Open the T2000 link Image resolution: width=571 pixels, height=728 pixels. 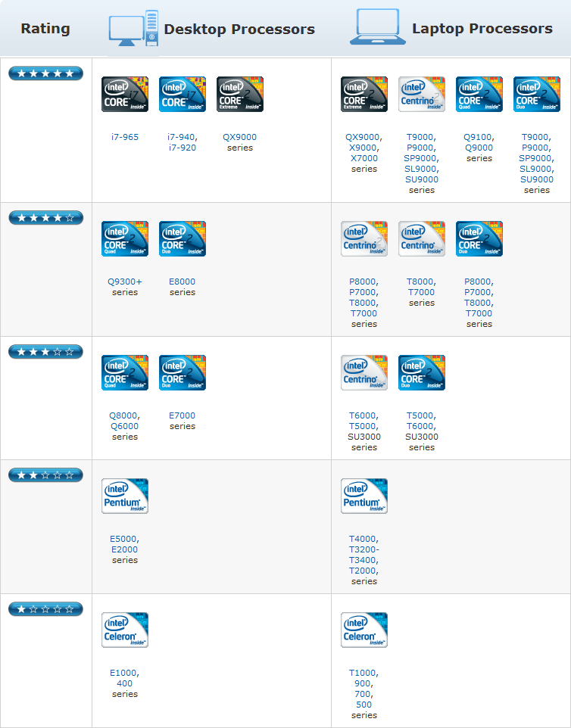(363, 571)
